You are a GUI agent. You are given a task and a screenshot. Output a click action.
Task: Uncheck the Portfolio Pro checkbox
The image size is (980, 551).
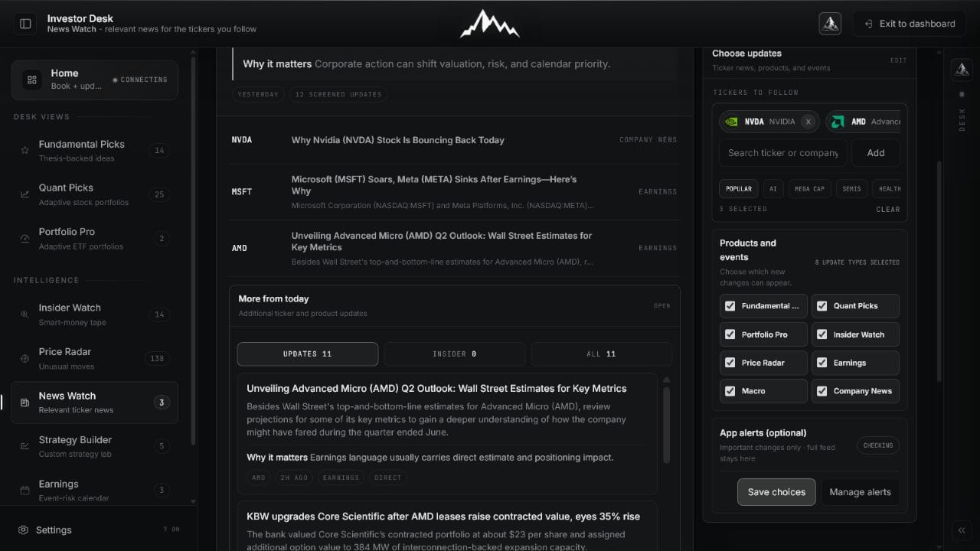730,334
